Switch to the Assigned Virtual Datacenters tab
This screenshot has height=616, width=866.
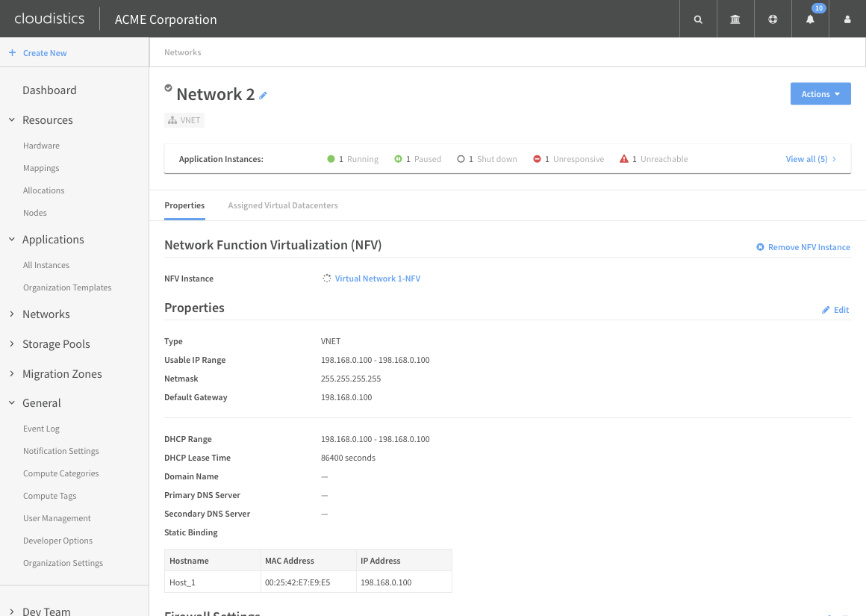tap(283, 205)
